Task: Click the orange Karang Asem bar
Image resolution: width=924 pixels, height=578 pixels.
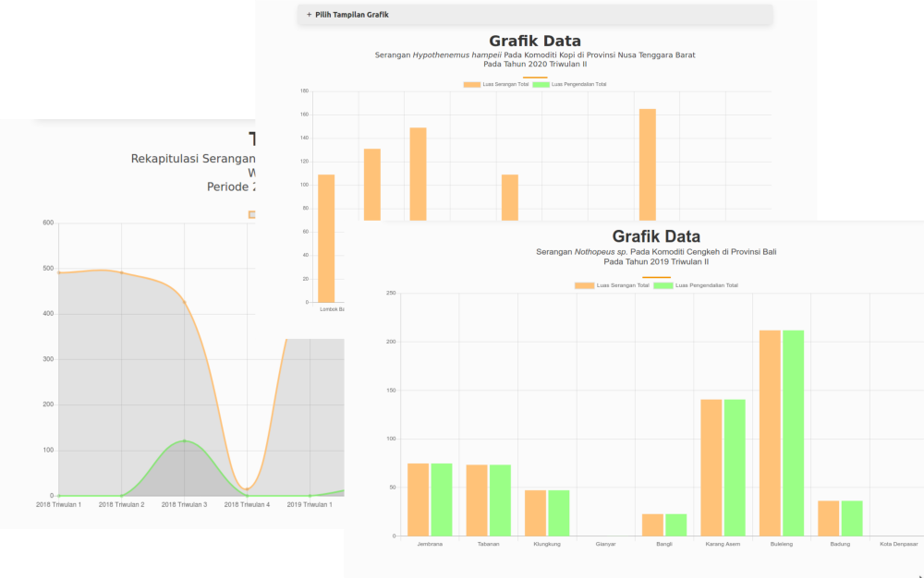Action: click(x=711, y=467)
